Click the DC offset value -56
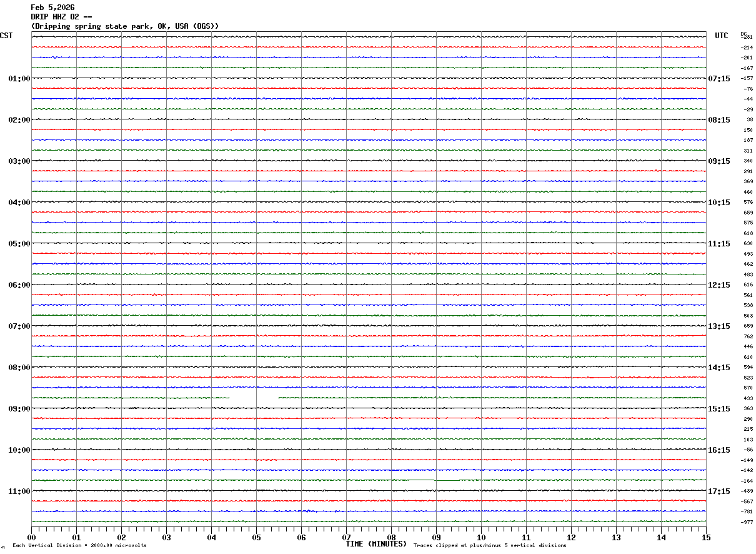The image size is (756, 554). coord(748,450)
